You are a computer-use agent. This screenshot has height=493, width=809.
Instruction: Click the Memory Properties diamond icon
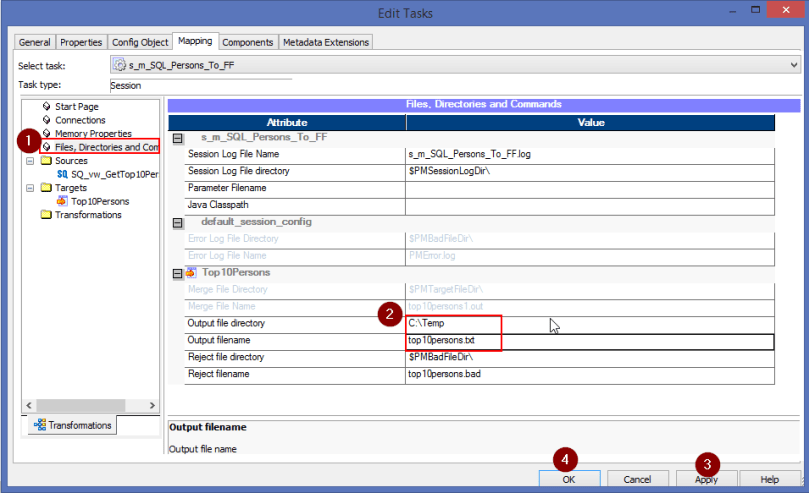[46, 134]
